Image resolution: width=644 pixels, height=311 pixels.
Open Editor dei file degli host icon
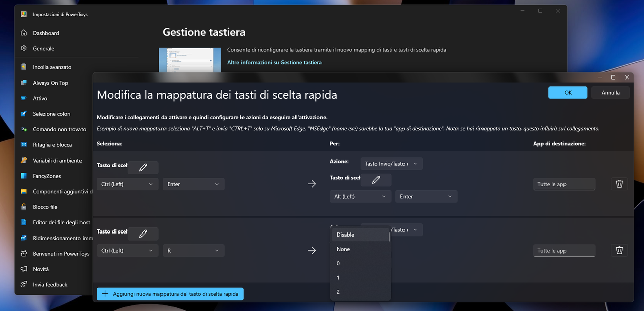point(24,222)
